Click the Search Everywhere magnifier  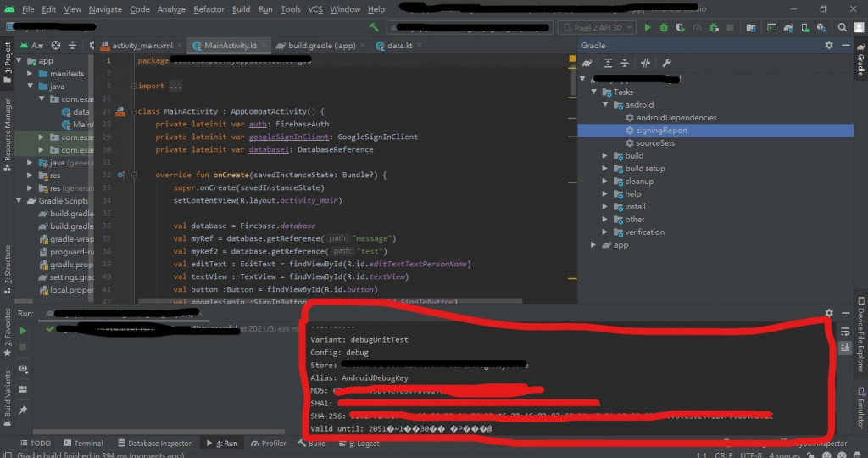842,27
